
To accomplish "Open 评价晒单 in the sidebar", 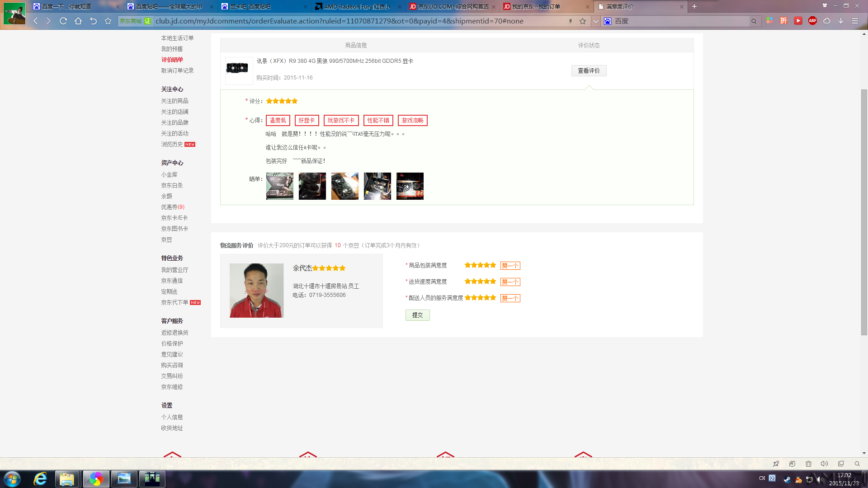I will coord(172,60).
